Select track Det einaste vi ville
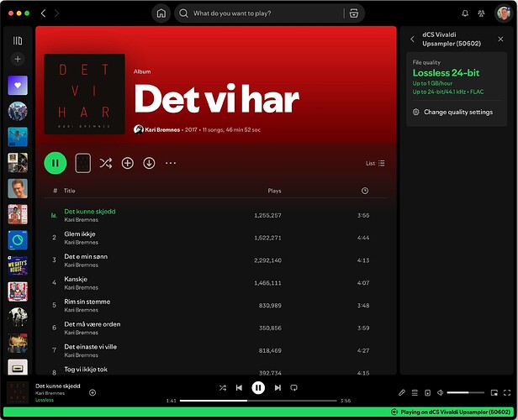 pos(215,350)
